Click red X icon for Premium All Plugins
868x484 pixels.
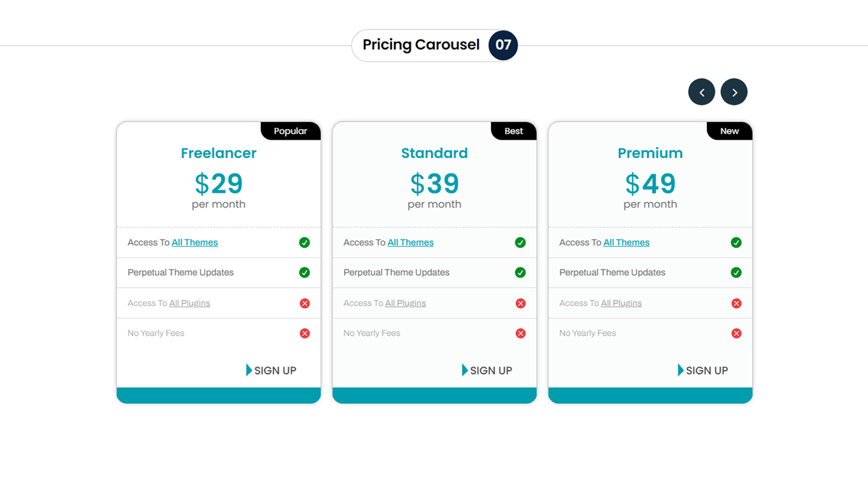736,303
